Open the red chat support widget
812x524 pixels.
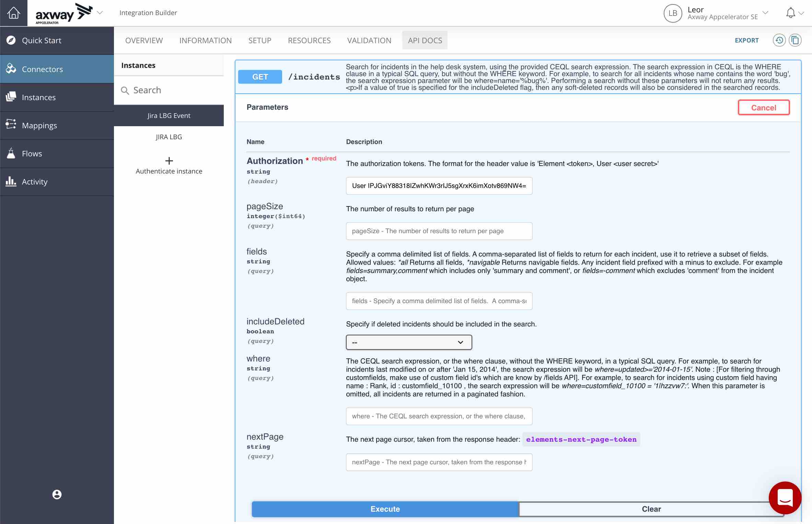click(x=785, y=498)
